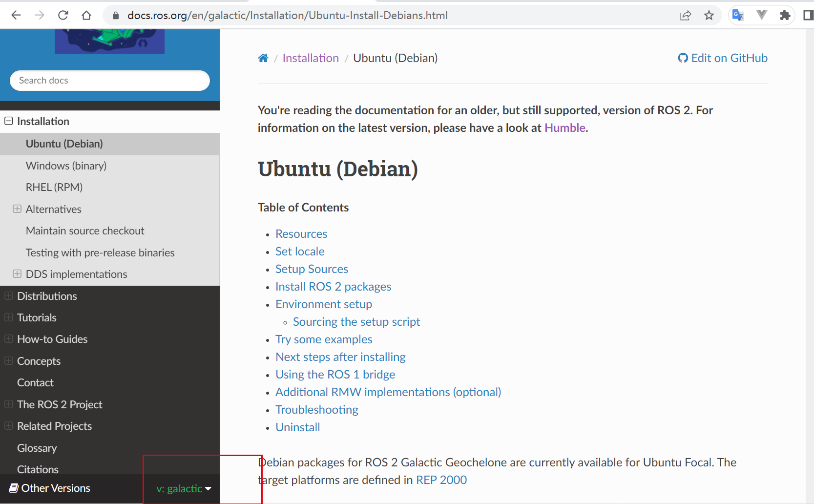Jump to Install ROS 2 packages

(334, 287)
